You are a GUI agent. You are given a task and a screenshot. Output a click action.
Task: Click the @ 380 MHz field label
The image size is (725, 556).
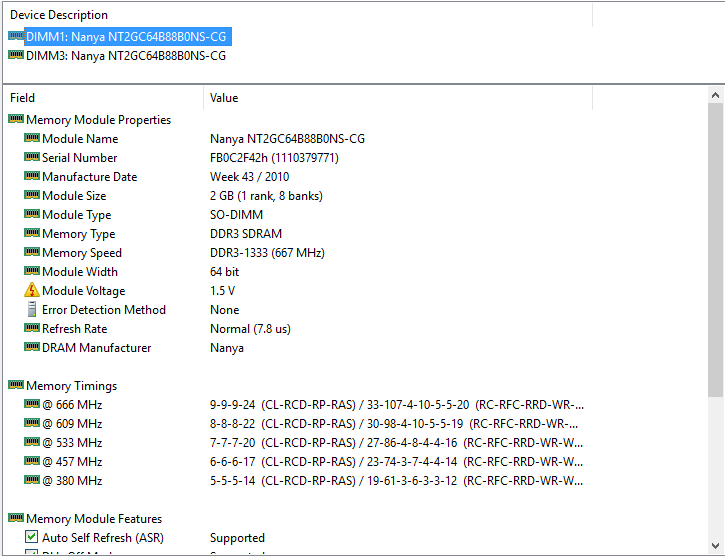tap(72, 481)
